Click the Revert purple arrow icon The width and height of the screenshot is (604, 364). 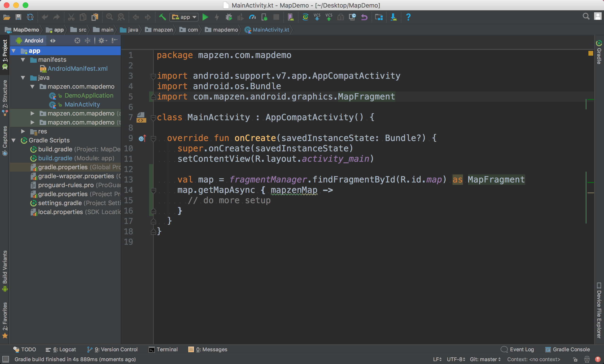coord(364,17)
